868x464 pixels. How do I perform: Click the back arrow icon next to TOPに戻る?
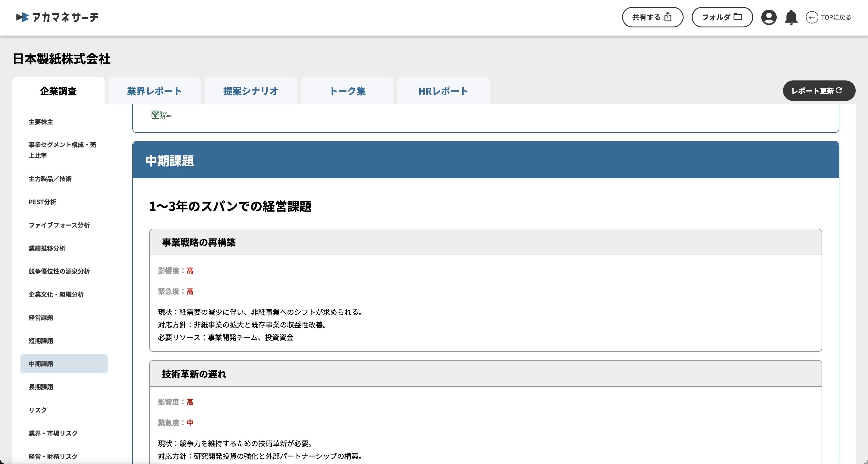coord(811,17)
